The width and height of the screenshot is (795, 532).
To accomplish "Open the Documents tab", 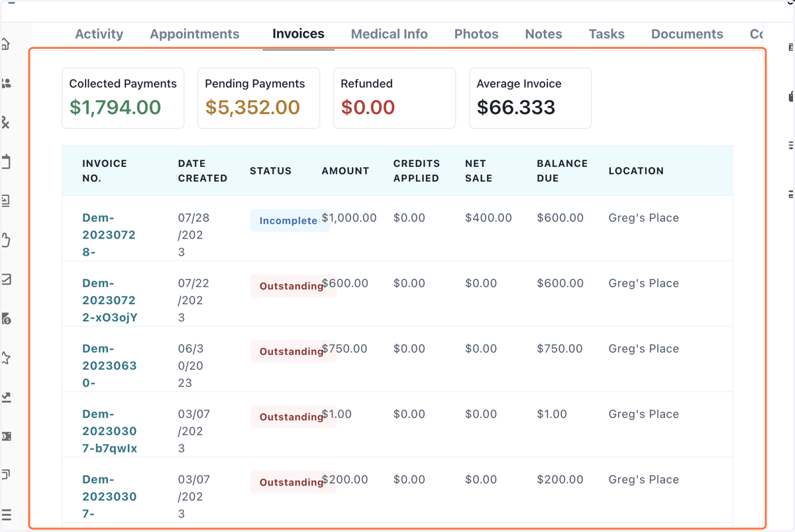I will [687, 34].
